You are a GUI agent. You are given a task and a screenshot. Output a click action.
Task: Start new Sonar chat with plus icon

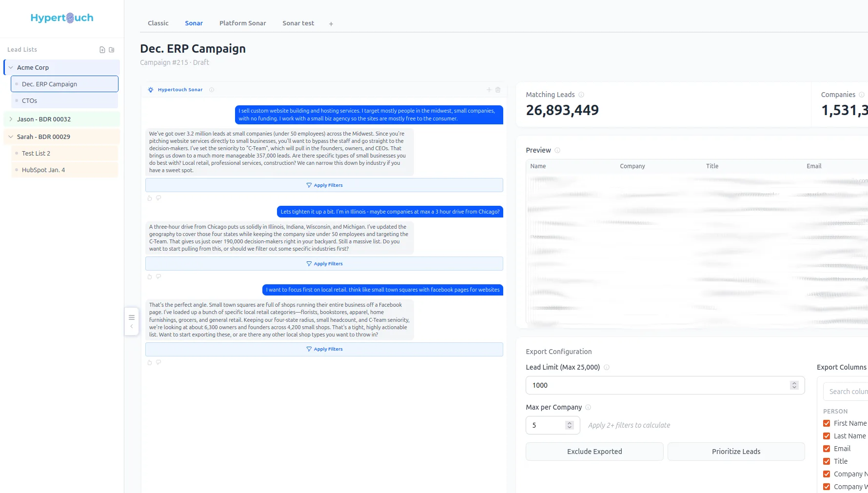pyautogui.click(x=489, y=90)
